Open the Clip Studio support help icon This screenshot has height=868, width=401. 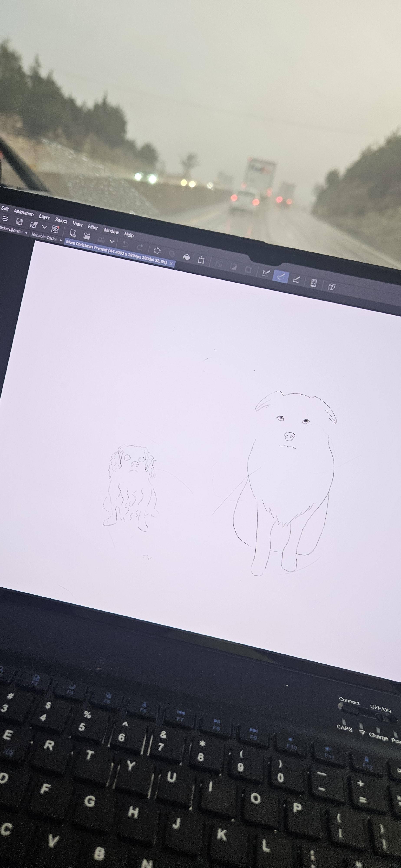click(331, 286)
